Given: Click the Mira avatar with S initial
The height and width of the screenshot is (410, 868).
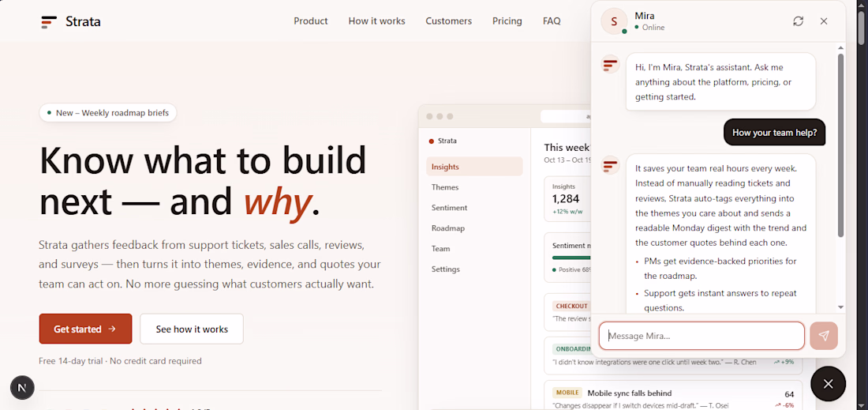Looking at the screenshot, I should coord(613,21).
